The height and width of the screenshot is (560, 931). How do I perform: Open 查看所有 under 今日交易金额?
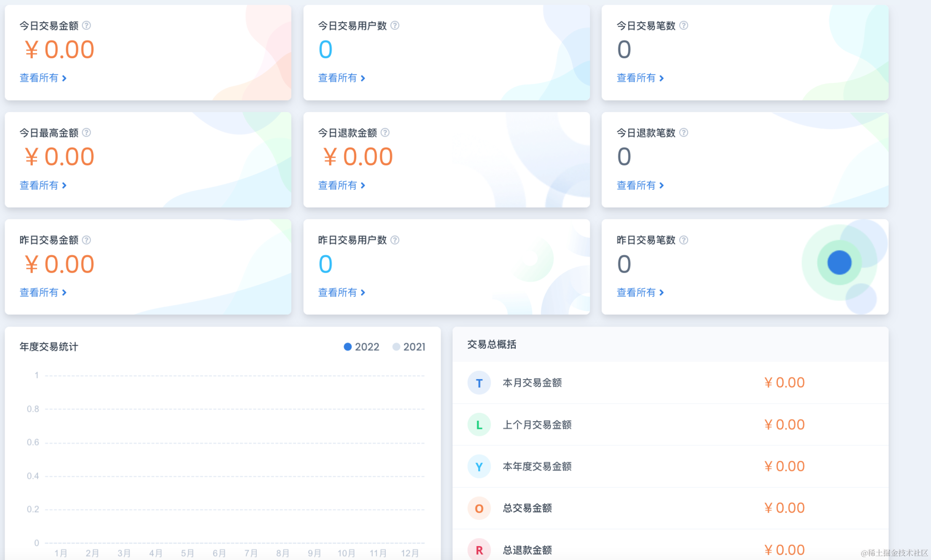click(39, 78)
